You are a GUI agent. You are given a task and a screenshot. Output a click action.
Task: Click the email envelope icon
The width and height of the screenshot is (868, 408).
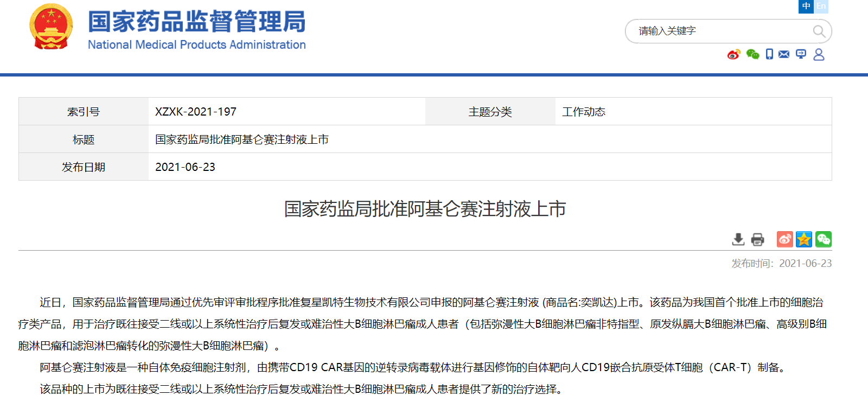tap(784, 54)
